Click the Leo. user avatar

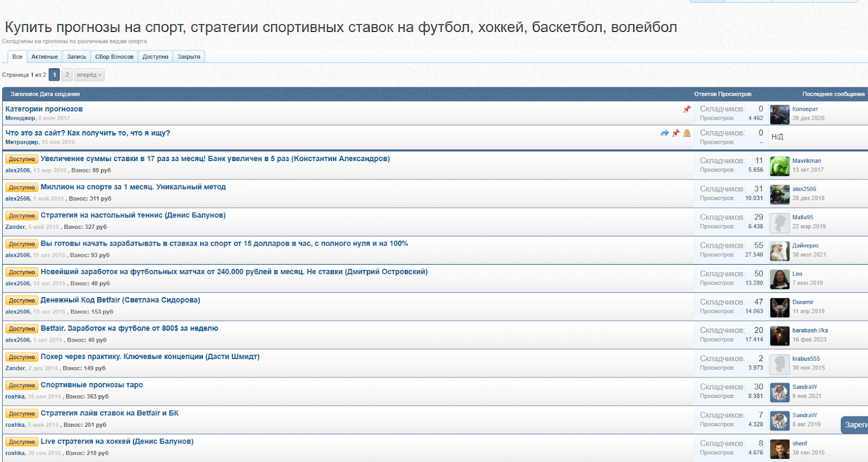click(x=780, y=279)
